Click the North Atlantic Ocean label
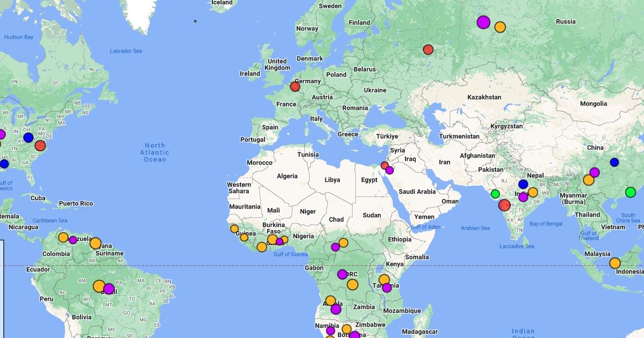This screenshot has height=338, width=644. coord(155,152)
